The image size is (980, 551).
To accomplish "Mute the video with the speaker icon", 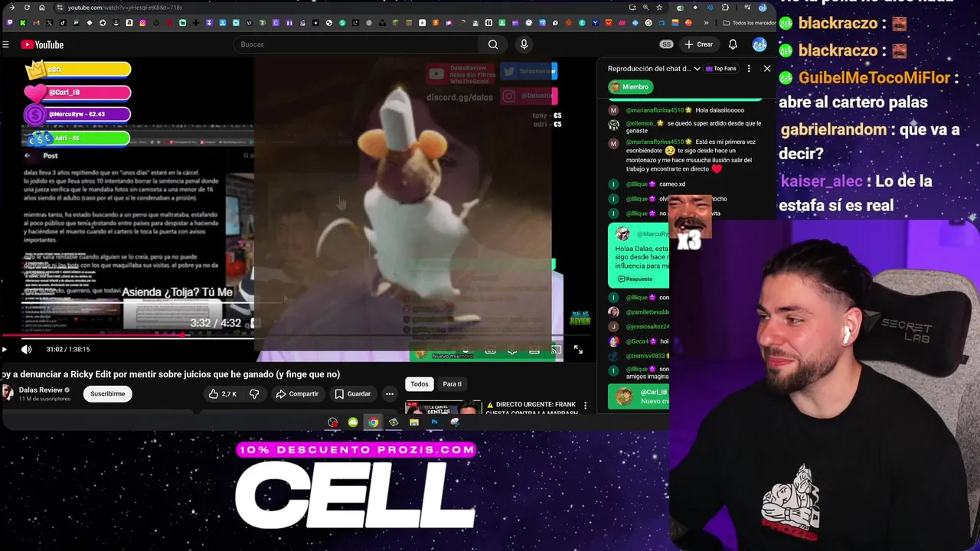I will click(26, 350).
